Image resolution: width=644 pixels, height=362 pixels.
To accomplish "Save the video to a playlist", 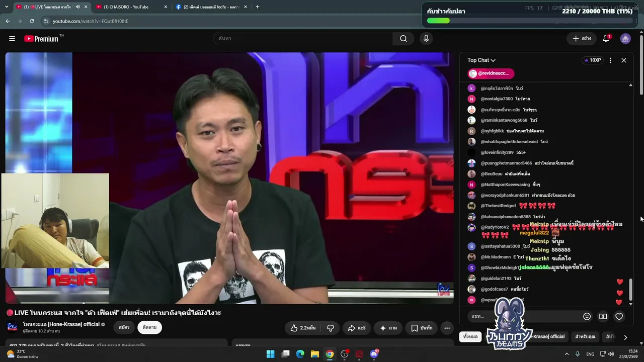I will click(422, 328).
